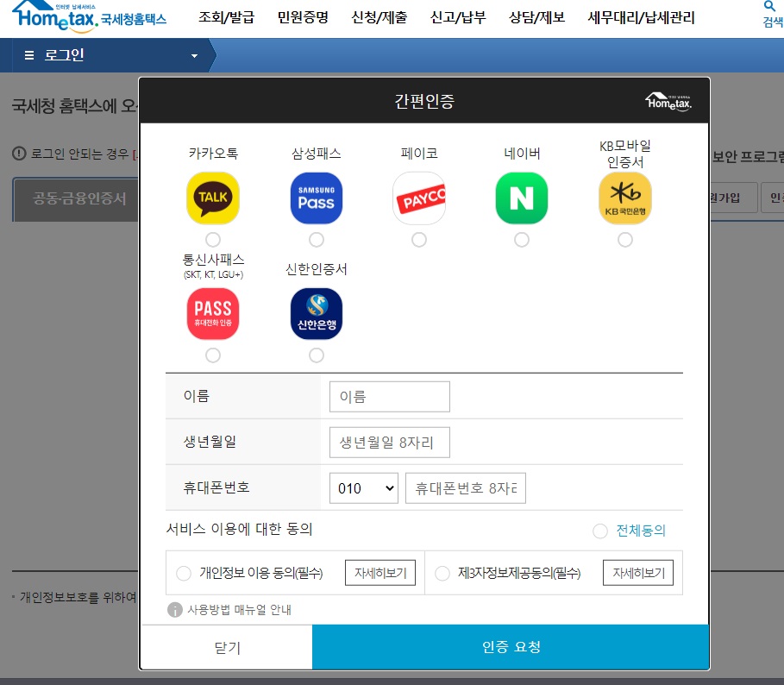Select the 네이버 radio button
Screen dimensions: 784x685
tap(522, 240)
